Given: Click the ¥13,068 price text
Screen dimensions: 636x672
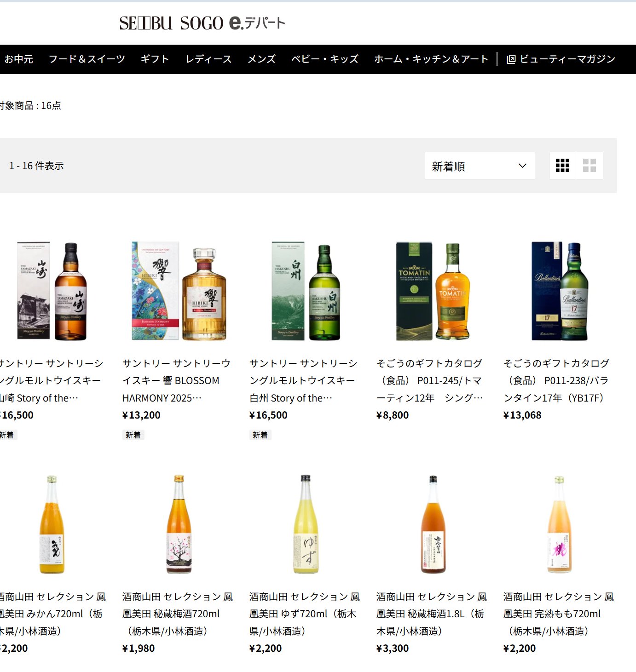Looking at the screenshot, I should click(x=522, y=415).
